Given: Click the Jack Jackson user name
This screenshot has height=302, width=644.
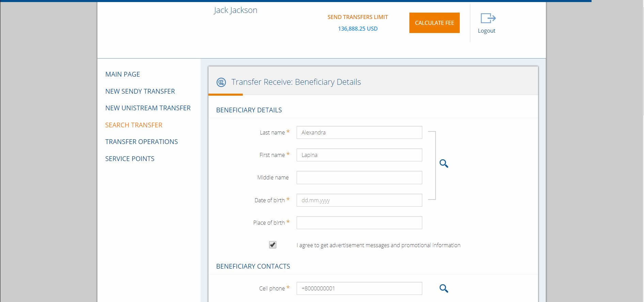Looking at the screenshot, I should pyautogui.click(x=235, y=10).
